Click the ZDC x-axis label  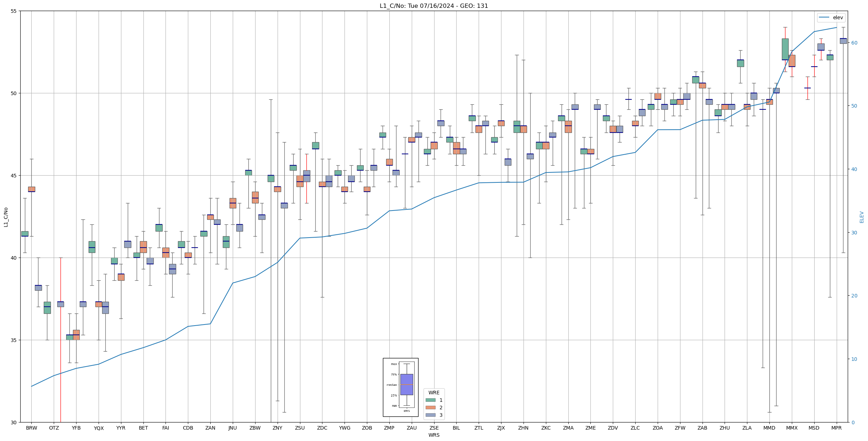click(322, 428)
